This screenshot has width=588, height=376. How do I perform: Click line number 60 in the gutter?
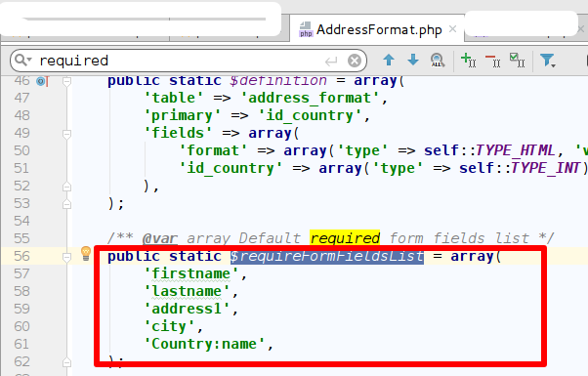pyautogui.click(x=21, y=326)
